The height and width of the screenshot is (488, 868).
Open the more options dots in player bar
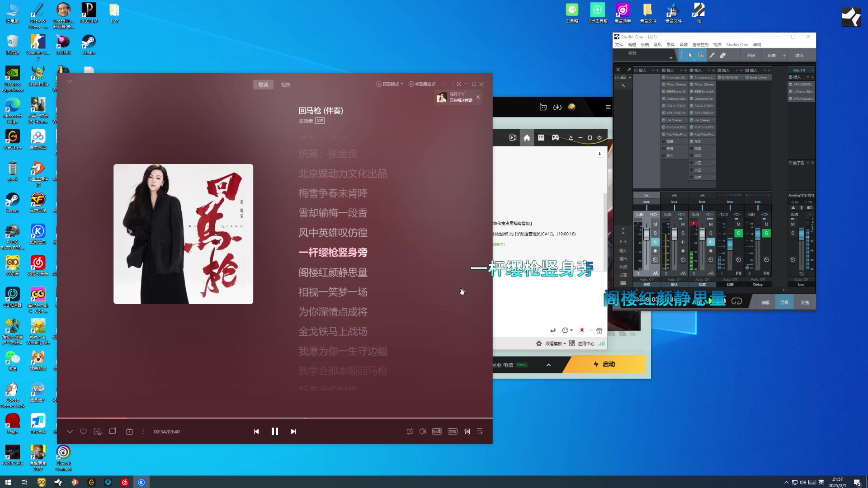[143, 432]
